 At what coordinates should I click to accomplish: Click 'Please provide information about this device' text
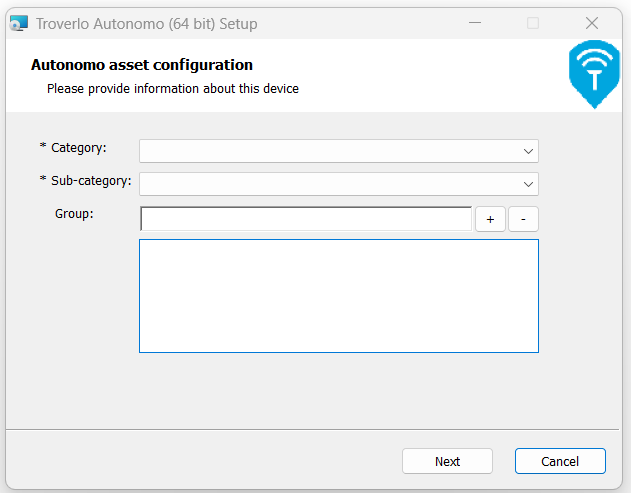[173, 89]
